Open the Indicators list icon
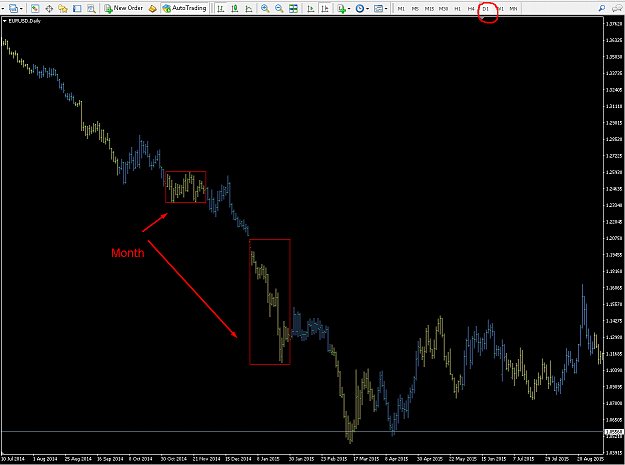 [x=342, y=8]
